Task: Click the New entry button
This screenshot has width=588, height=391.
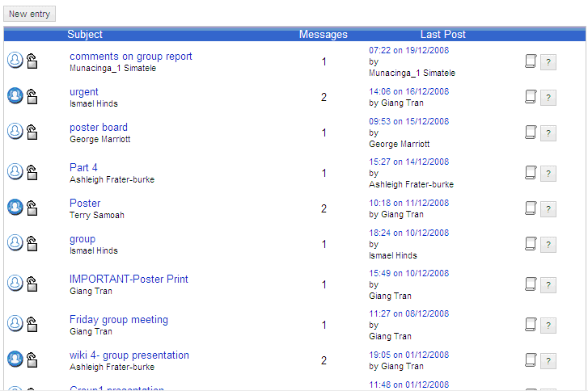Action: (x=29, y=14)
